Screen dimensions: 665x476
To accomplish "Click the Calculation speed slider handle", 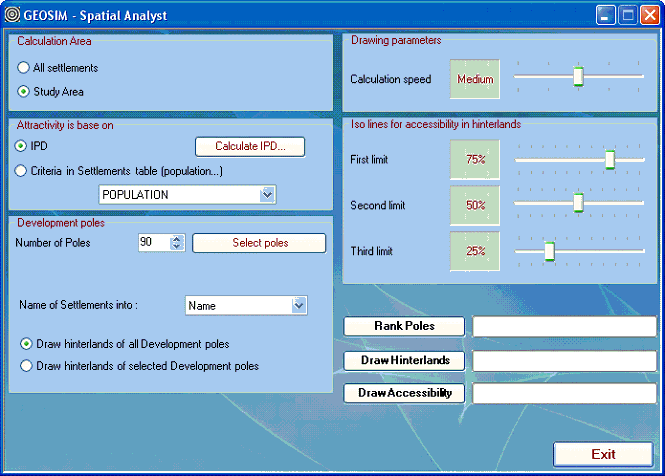I will pos(578,76).
